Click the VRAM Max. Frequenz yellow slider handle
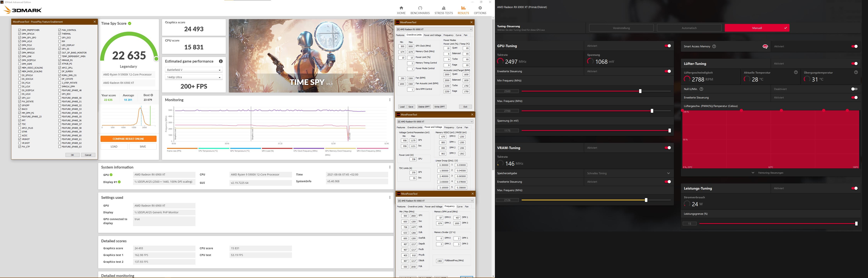This screenshot has height=278, width=868. (x=646, y=200)
